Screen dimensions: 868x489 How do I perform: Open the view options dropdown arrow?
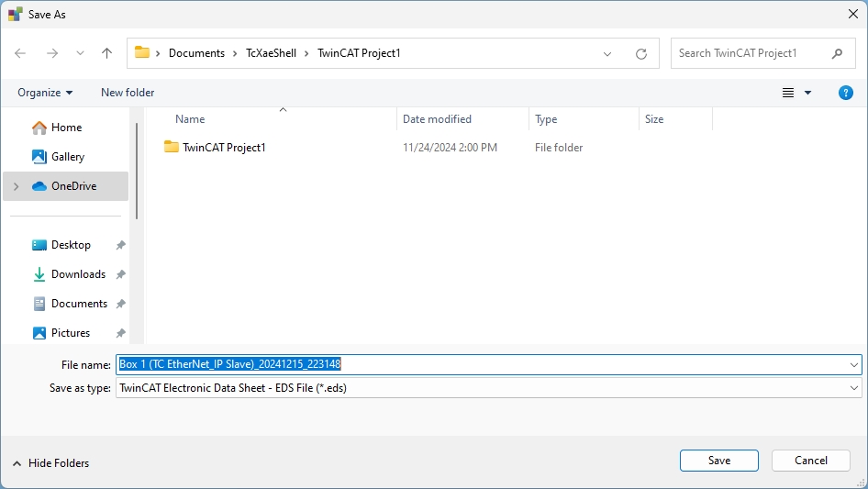coord(807,93)
